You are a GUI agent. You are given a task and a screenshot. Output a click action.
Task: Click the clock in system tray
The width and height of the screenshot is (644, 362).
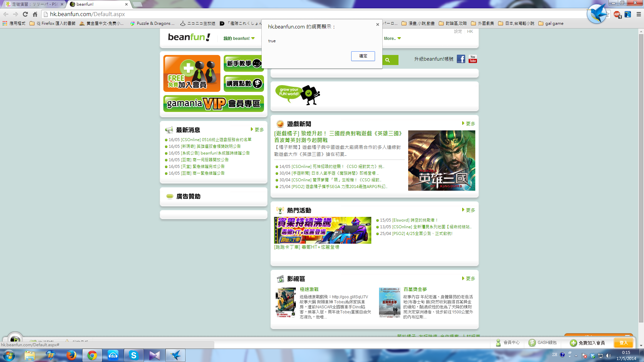tap(626, 355)
